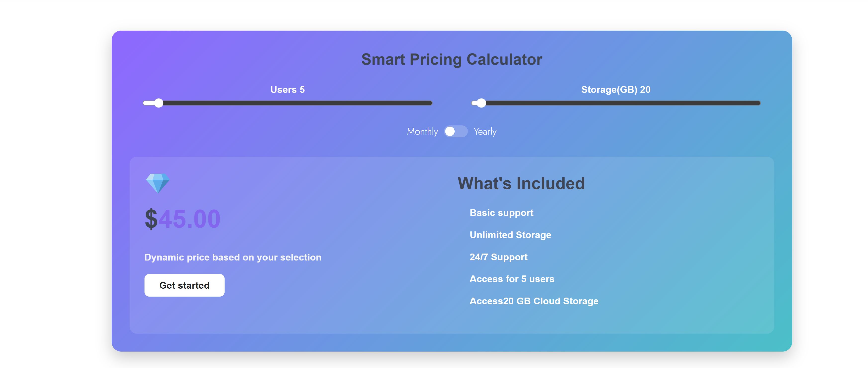The image size is (868, 368).
Task: Select the Yearly billing label
Action: (x=485, y=131)
